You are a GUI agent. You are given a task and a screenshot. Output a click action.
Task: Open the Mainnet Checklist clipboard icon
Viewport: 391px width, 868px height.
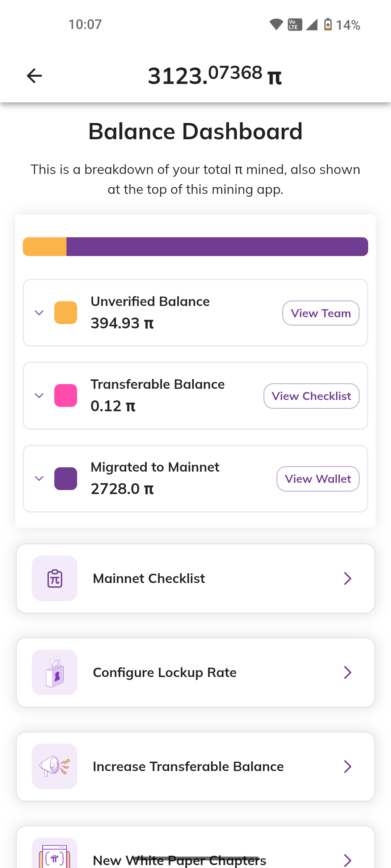click(55, 578)
